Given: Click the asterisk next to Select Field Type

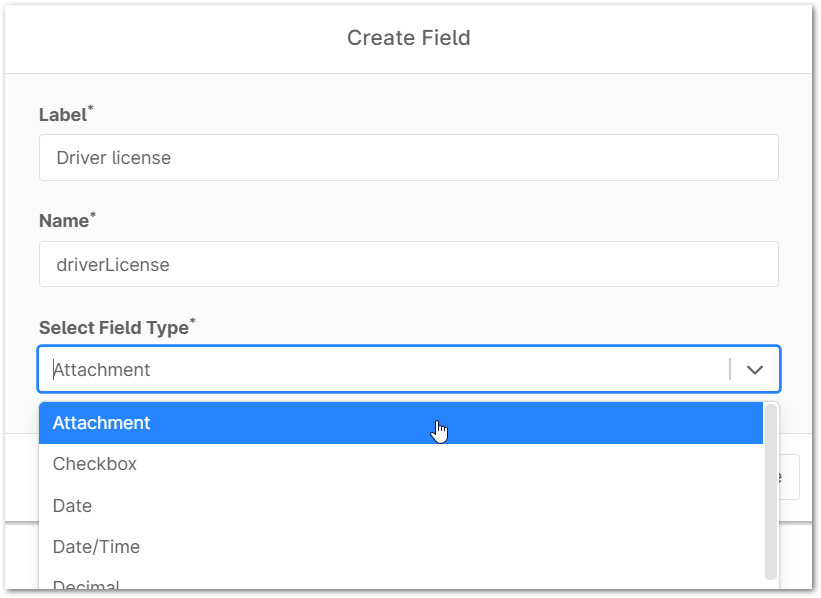Looking at the screenshot, I should (193, 322).
